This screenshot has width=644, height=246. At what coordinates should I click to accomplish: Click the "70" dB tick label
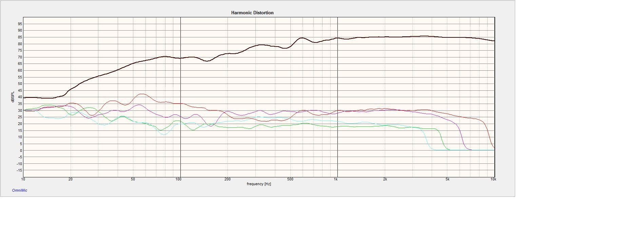click(x=20, y=57)
